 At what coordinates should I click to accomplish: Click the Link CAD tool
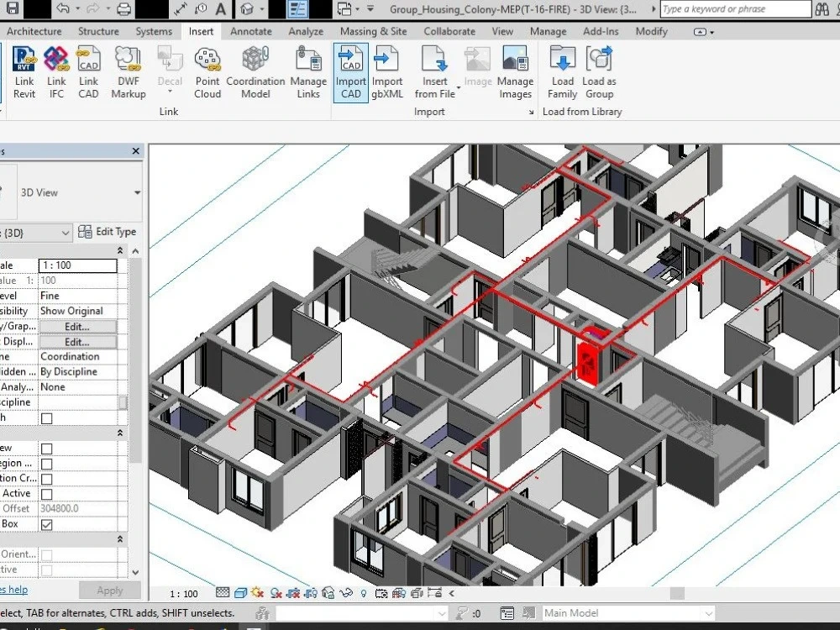coord(88,73)
